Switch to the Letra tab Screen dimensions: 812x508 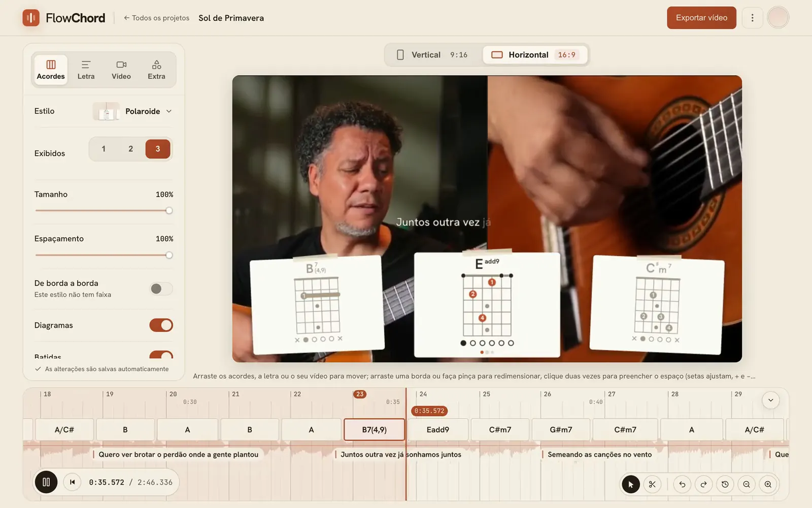(86, 70)
